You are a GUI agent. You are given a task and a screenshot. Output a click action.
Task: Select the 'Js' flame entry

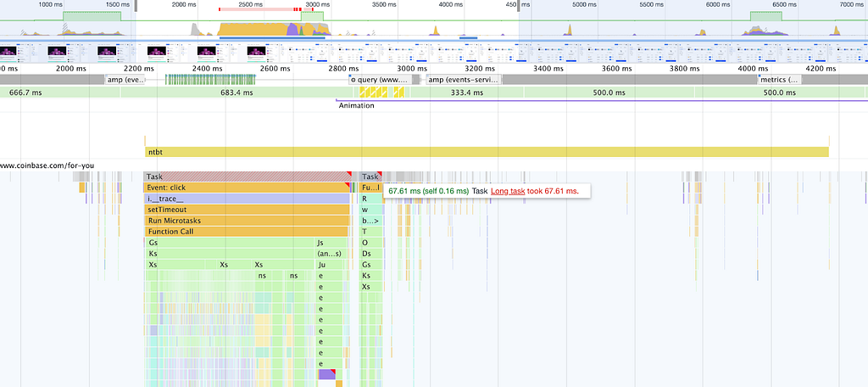(330, 243)
